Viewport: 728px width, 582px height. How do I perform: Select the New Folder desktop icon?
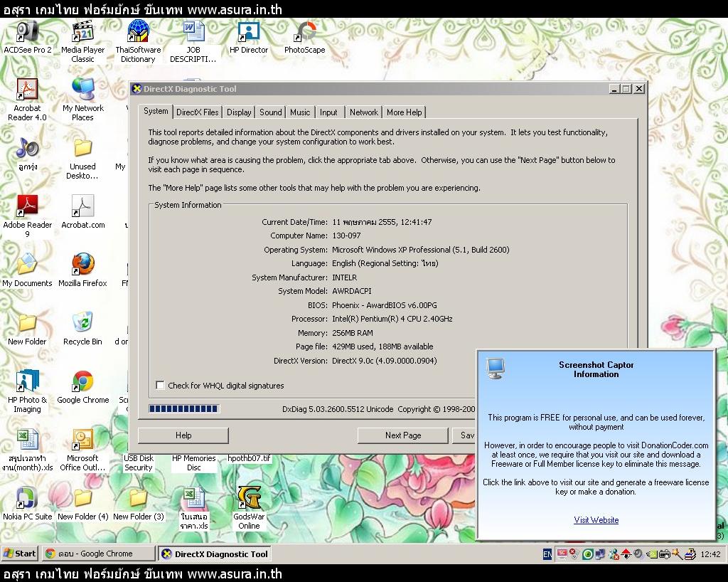click(27, 329)
